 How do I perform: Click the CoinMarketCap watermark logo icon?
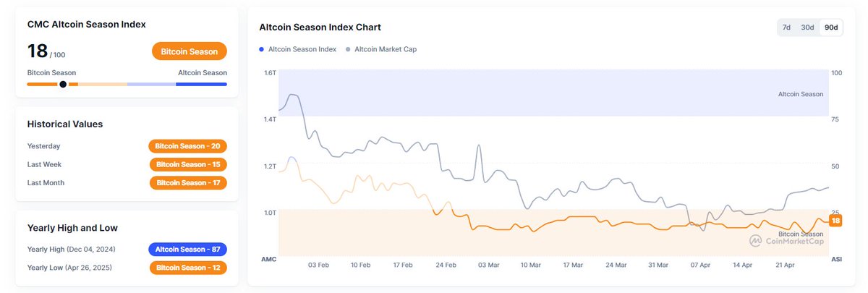(755, 241)
